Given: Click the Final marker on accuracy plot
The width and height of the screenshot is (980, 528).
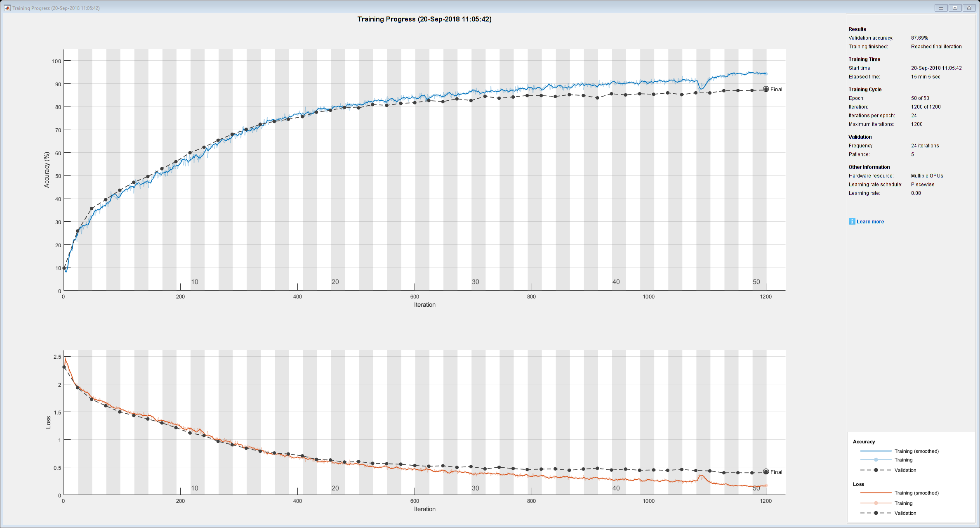Looking at the screenshot, I should (766, 89).
